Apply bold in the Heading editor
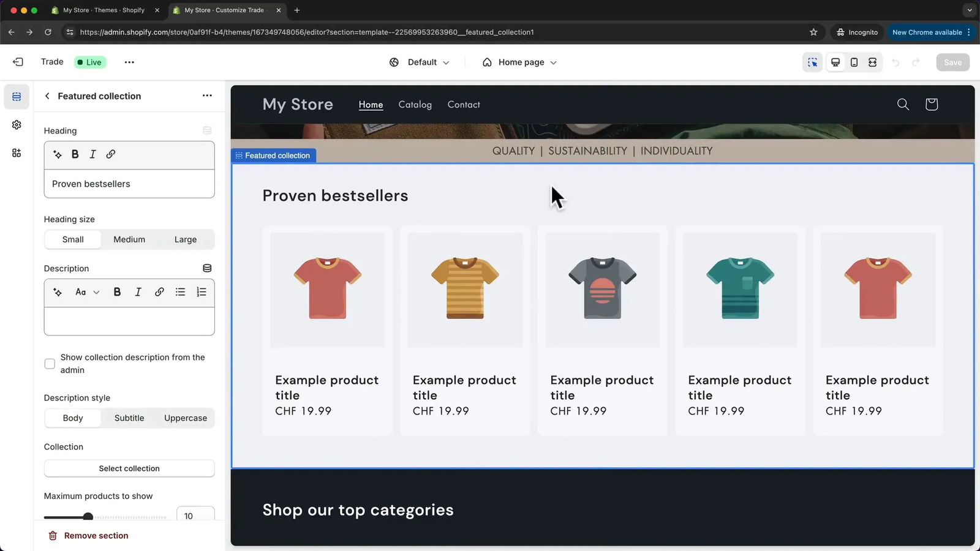 pyautogui.click(x=75, y=154)
